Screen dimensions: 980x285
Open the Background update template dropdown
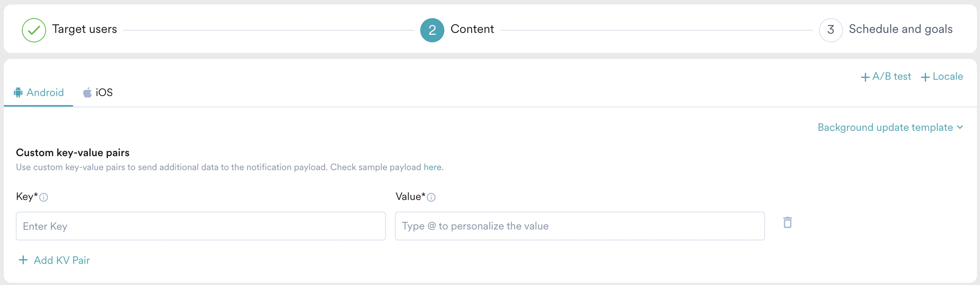[x=885, y=127]
